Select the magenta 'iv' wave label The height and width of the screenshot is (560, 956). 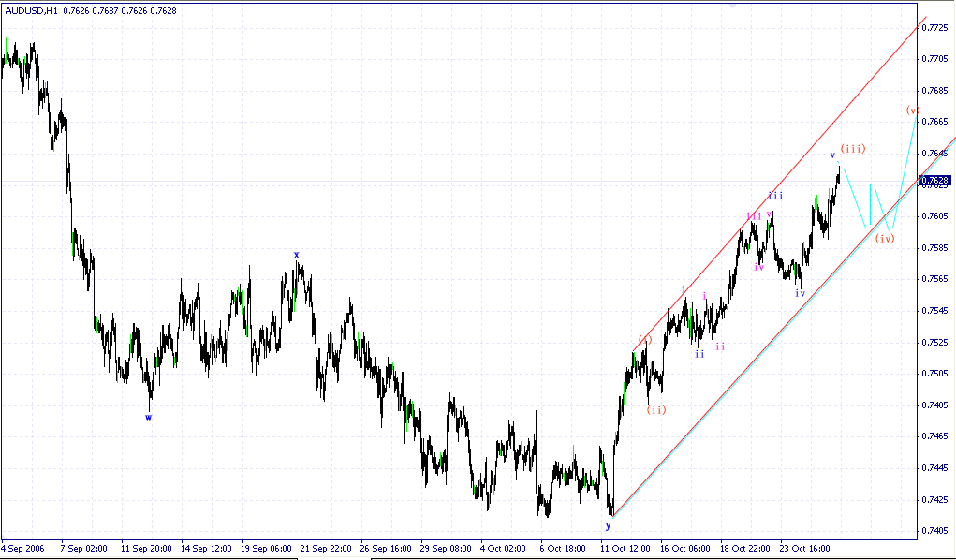759,267
